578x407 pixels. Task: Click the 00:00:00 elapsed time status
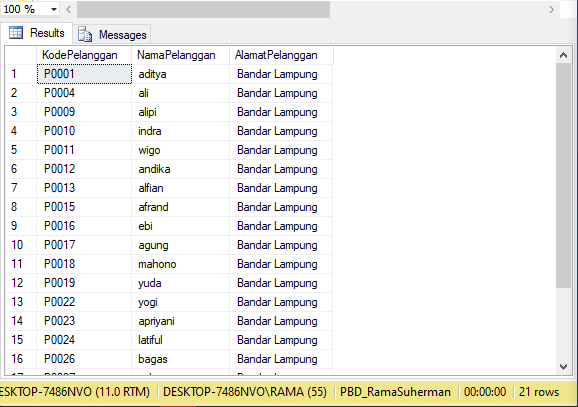pos(485,392)
